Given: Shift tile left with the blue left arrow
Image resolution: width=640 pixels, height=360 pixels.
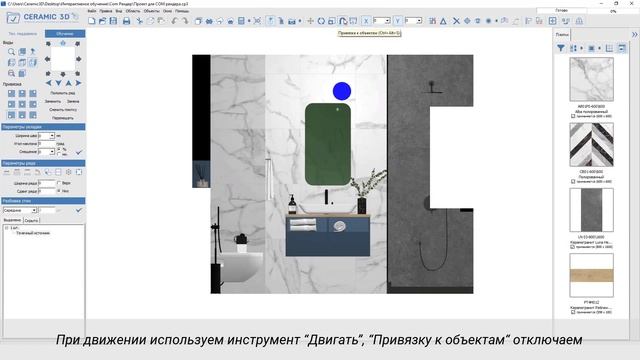Looking at the screenshot, I should 49,83.
